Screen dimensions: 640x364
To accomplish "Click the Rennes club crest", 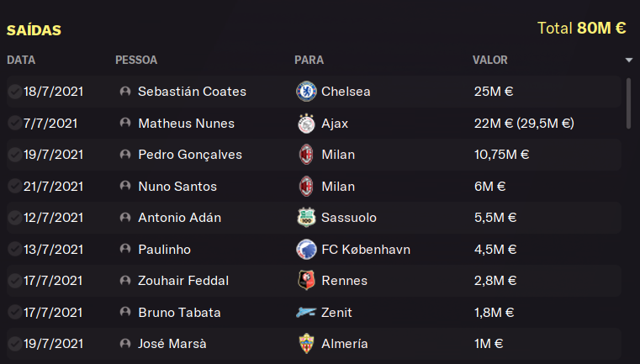I will click(x=306, y=280).
